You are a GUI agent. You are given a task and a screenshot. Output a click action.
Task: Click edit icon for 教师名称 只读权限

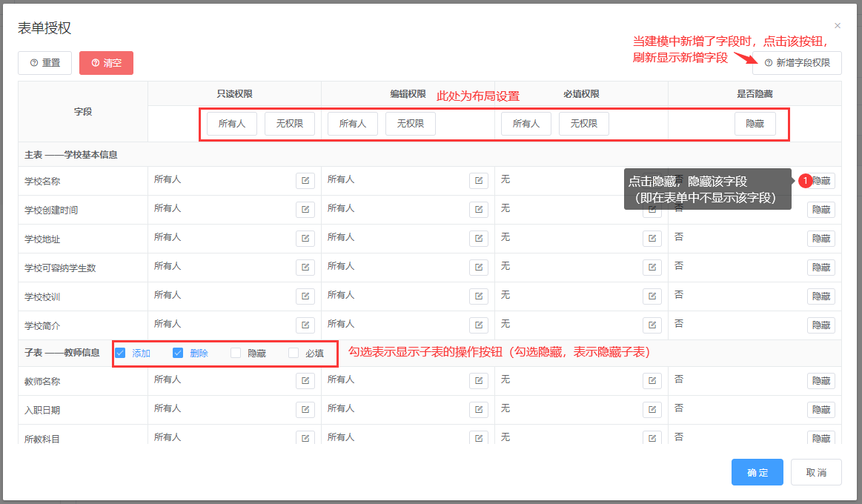click(305, 381)
